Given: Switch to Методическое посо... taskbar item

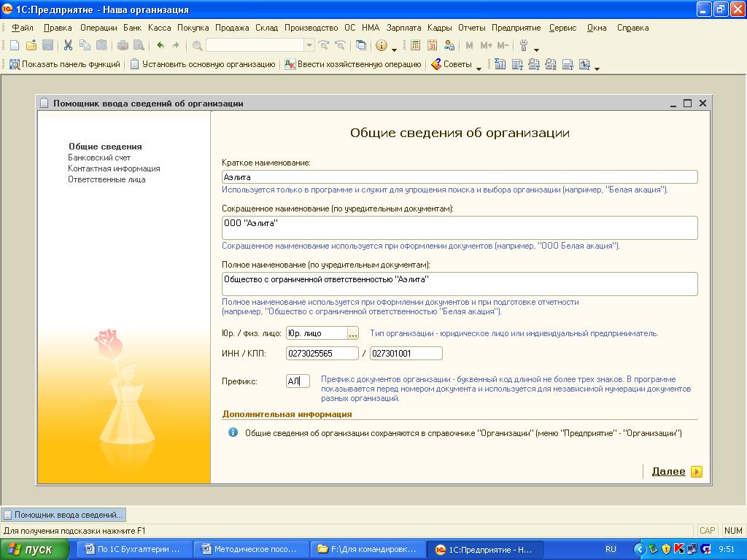Looking at the screenshot, I should tap(251, 550).
